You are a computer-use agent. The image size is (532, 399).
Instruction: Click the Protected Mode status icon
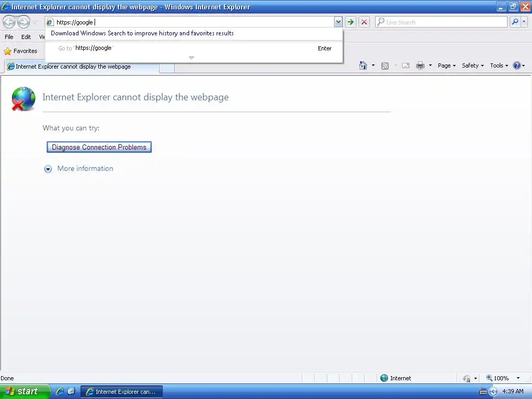point(467,378)
